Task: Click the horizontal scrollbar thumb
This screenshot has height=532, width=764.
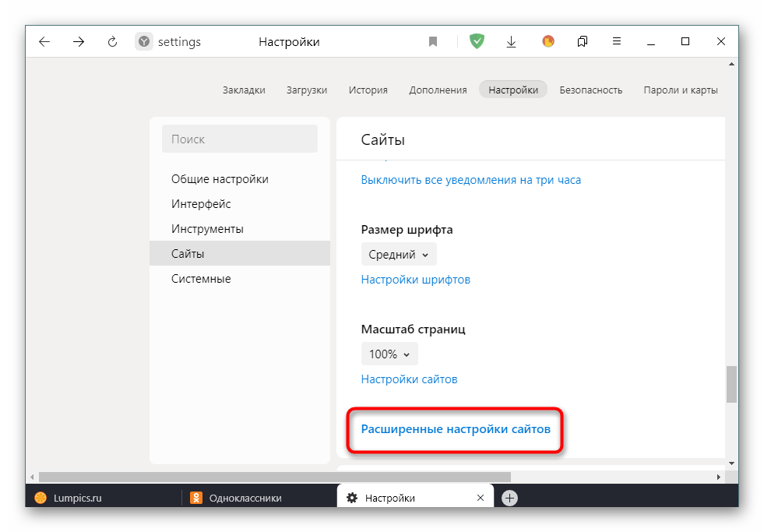Action: pos(274,476)
